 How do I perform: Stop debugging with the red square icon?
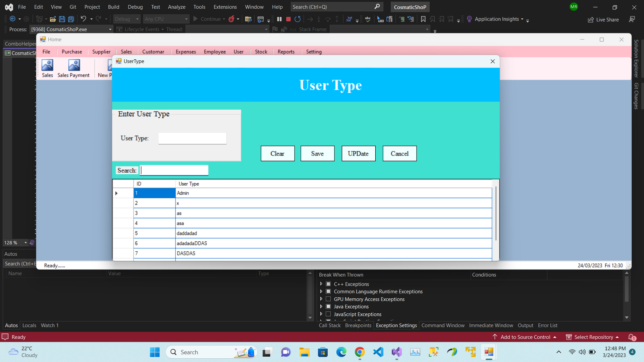coord(288,19)
